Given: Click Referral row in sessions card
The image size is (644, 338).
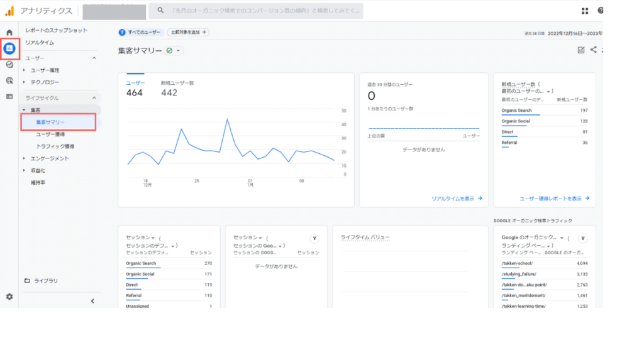Looking at the screenshot, I should point(169,296).
